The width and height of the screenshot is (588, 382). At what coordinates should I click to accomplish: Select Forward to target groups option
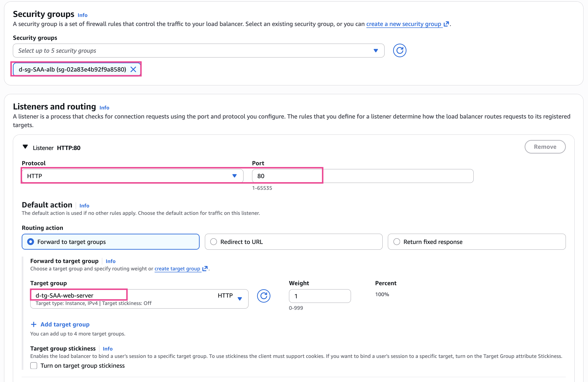point(31,242)
